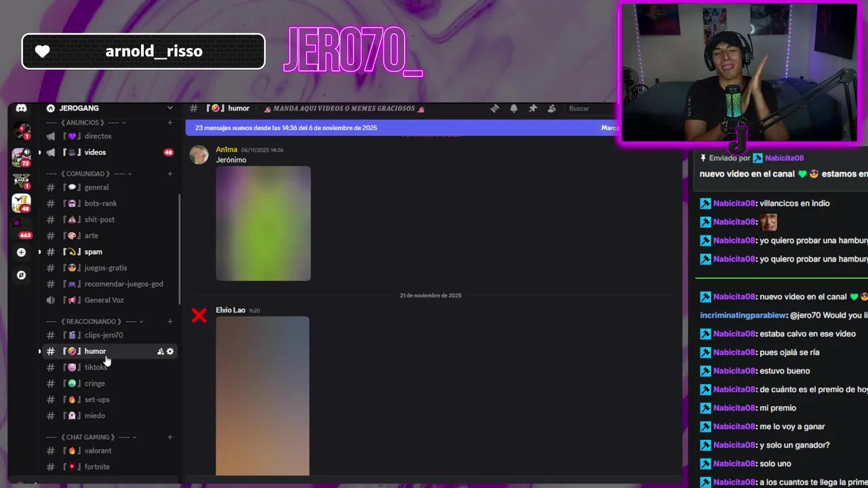Click the new messages banner

[401, 127]
